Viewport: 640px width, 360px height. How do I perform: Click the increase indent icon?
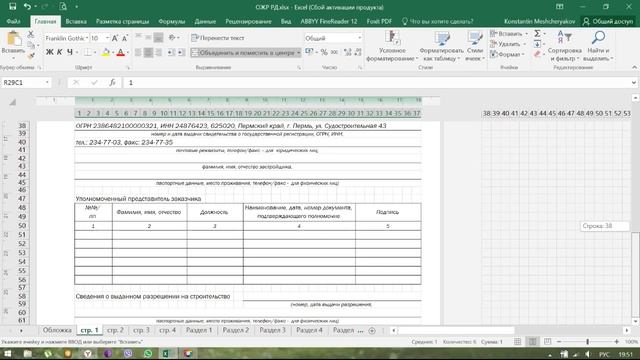point(181,52)
